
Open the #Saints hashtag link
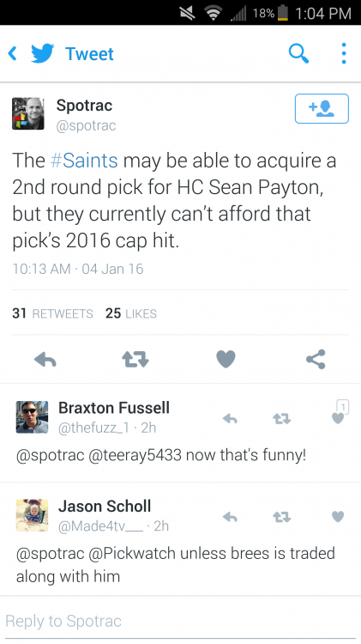pyautogui.click(x=84, y=161)
